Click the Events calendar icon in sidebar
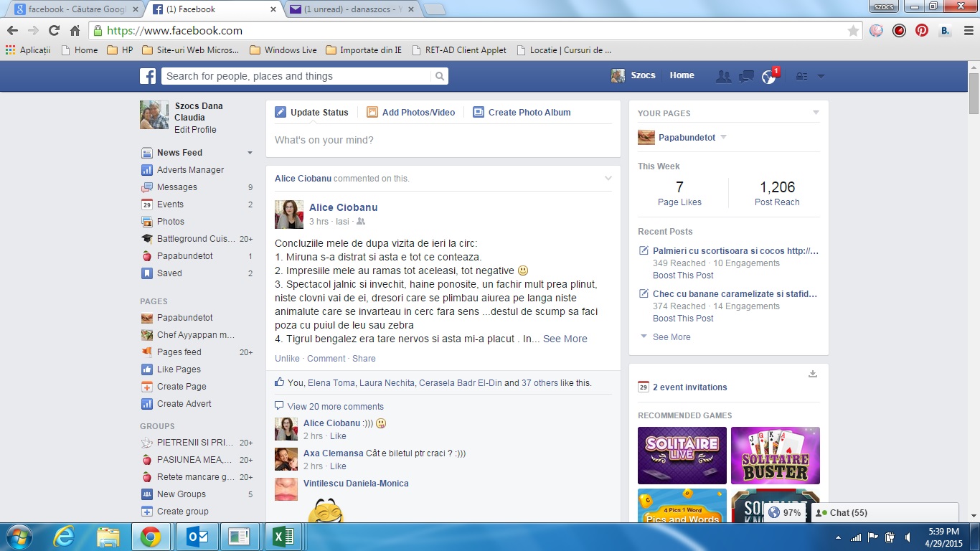Viewport: 980px width, 551px height. click(147, 204)
